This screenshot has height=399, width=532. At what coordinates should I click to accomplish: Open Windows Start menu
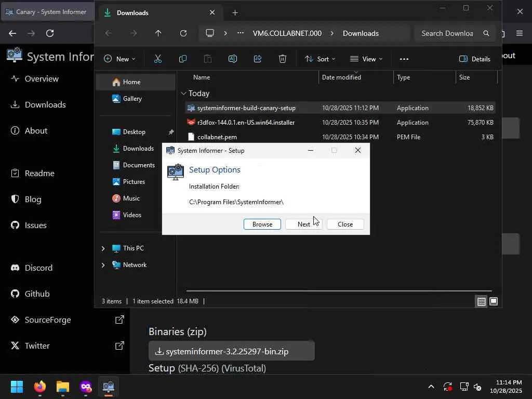pos(17,387)
